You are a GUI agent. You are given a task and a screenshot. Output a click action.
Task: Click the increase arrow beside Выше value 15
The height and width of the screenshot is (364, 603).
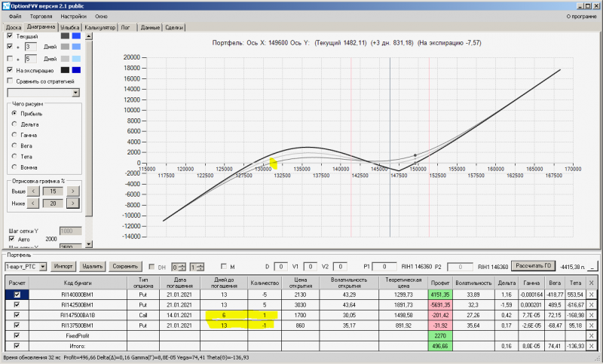(72, 191)
